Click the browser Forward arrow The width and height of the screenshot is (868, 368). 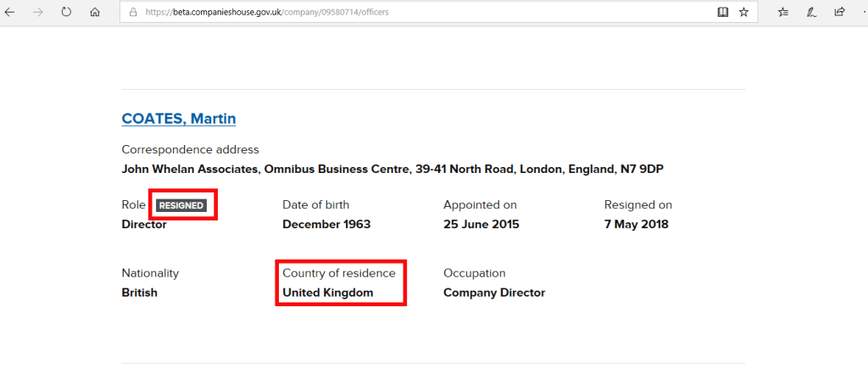point(38,12)
